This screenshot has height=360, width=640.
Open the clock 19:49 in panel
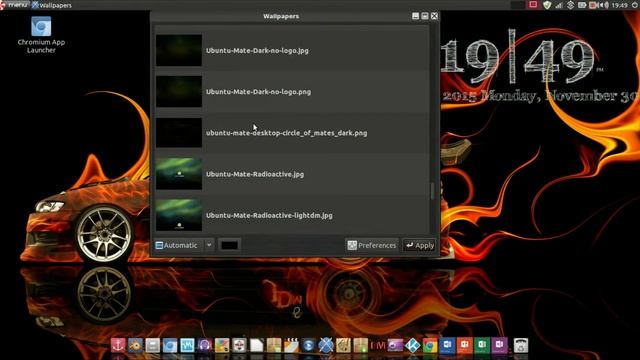pos(620,5)
